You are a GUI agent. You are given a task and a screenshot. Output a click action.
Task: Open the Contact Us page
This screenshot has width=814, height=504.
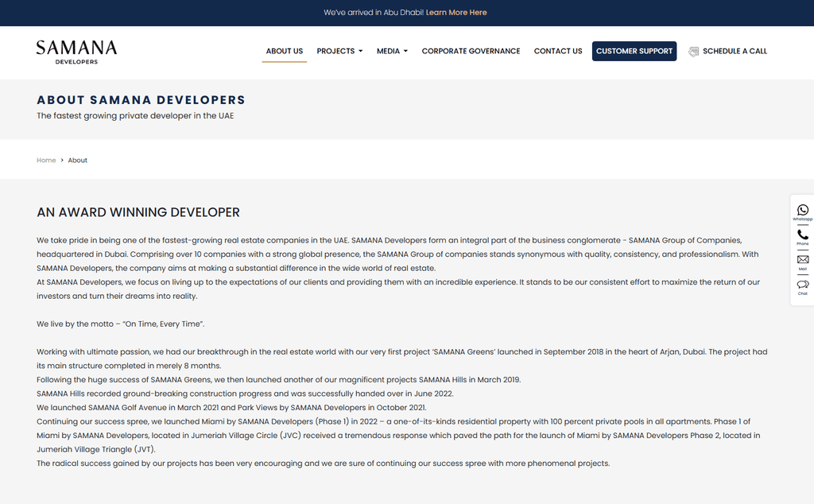(558, 51)
